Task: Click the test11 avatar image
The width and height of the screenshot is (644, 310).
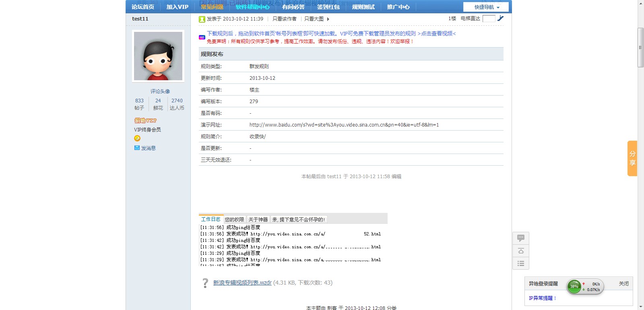Action: pyautogui.click(x=158, y=56)
